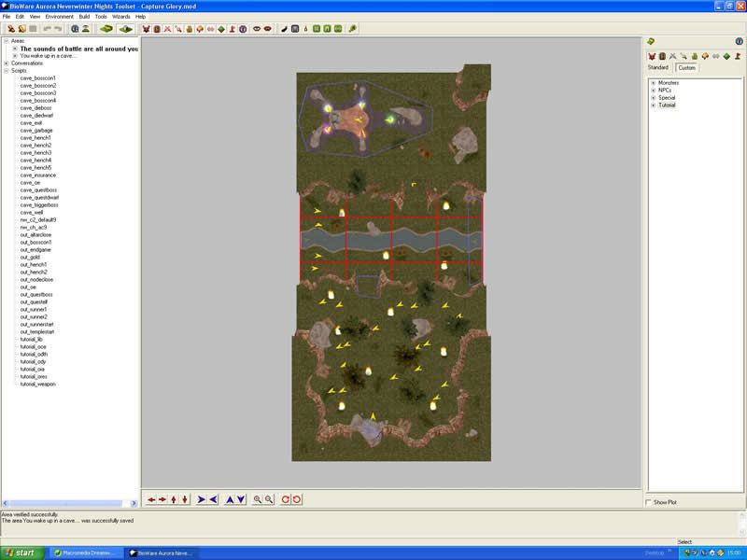This screenshot has height=560, width=747.
Task: Select the Paint Waypoints flag icon in the main toolbar
Action: [x=232, y=29]
